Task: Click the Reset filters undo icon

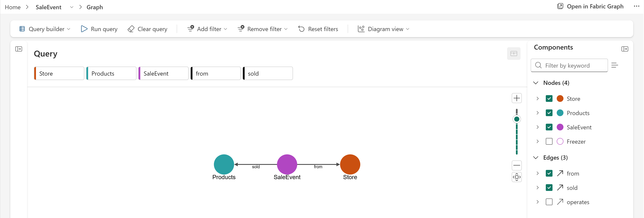Action: pyautogui.click(x=302, y=29)
